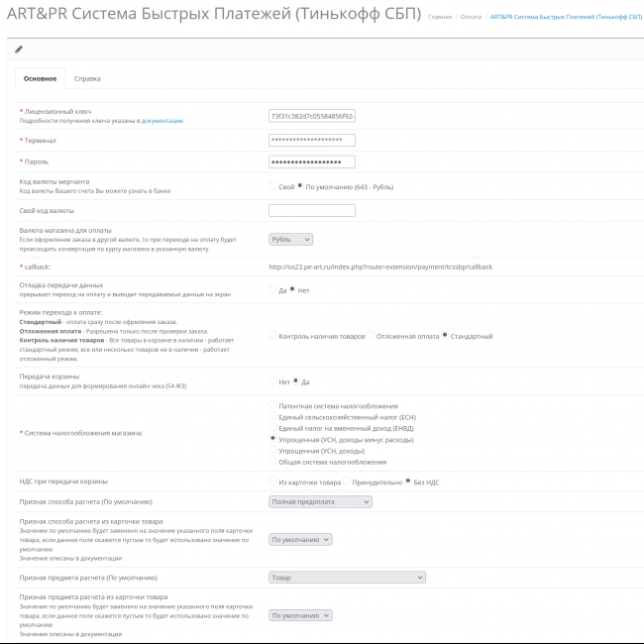Select Принудительно for НДС option

(x=348, y=482)
